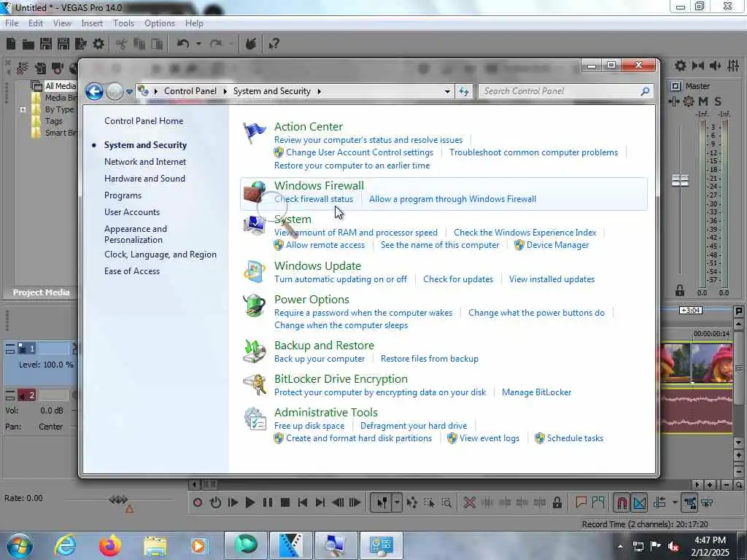Select the Selection Edit tool
This screenshot has width=747, height=560.
tap(429, 502)
